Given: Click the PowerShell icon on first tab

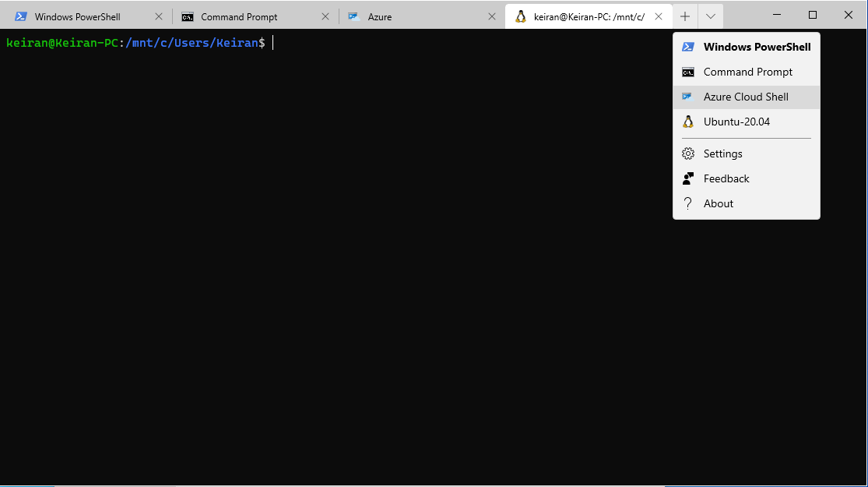Looking at the screenshot, I should point(21,16).
